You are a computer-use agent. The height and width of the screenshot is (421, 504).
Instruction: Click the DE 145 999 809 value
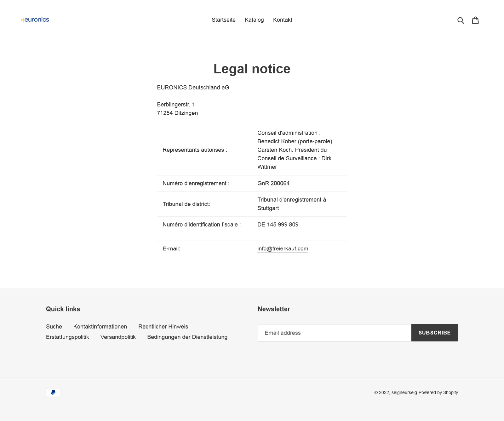pyautogui.click(x=278, y=225)
